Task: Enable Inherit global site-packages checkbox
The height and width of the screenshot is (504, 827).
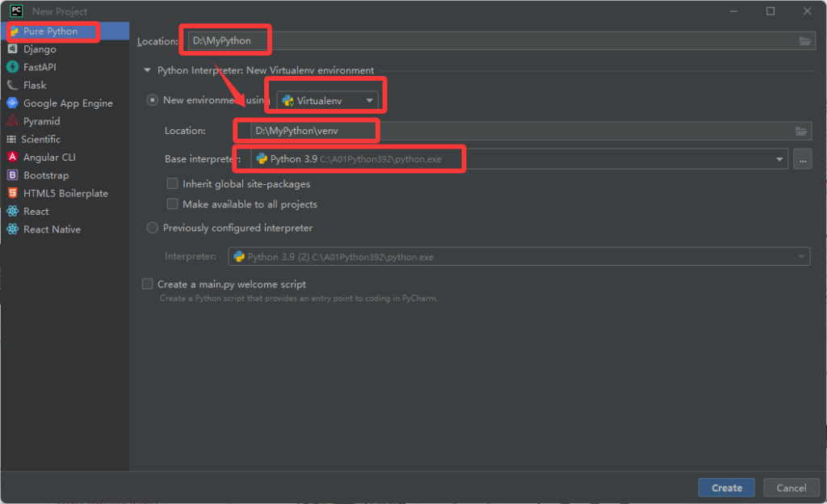Action: tap(172, 183)
